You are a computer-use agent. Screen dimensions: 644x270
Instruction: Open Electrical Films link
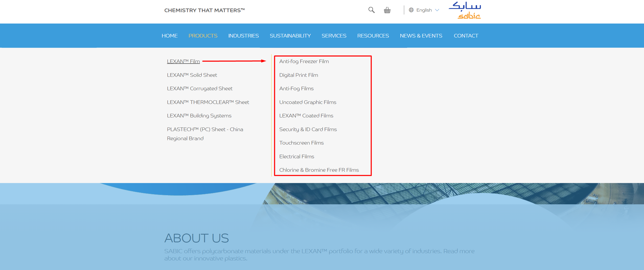(x=297, y=156)
